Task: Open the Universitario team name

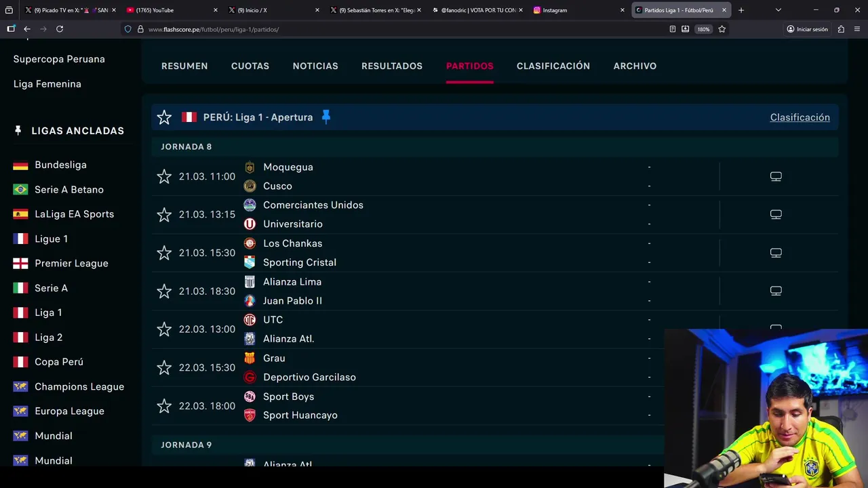Action: [293, 224]
